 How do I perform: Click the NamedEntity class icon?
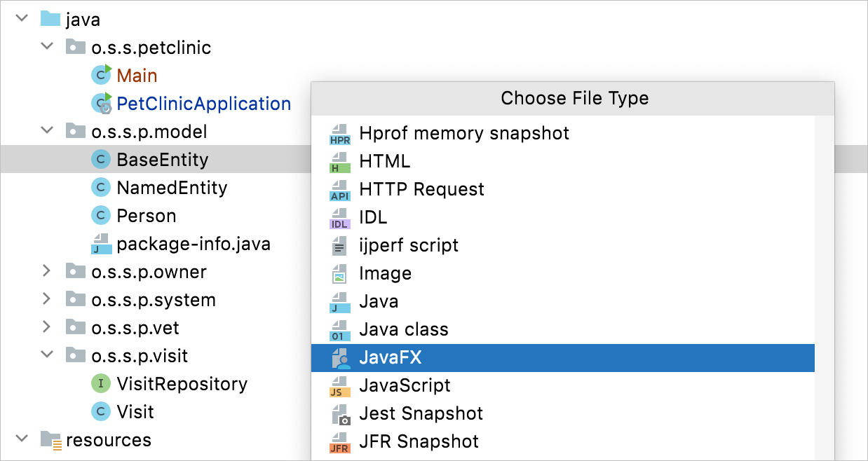click(102, 188)
